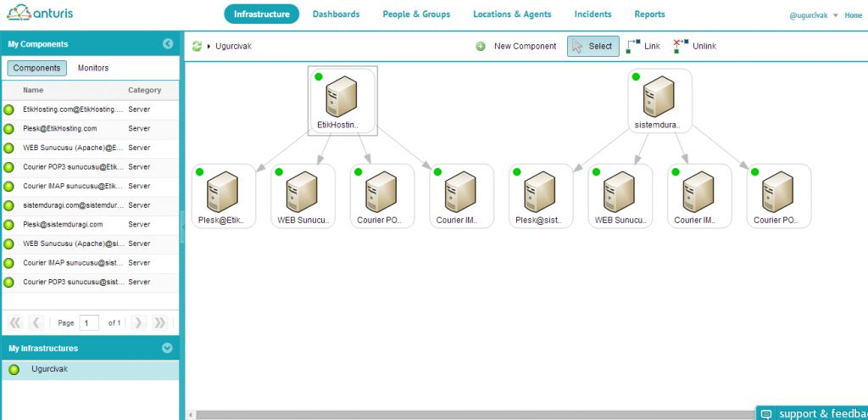This screenshot has width=868, height=420.
Task: Select the Plesk@Etik.. server node
Action: (224, 196)
